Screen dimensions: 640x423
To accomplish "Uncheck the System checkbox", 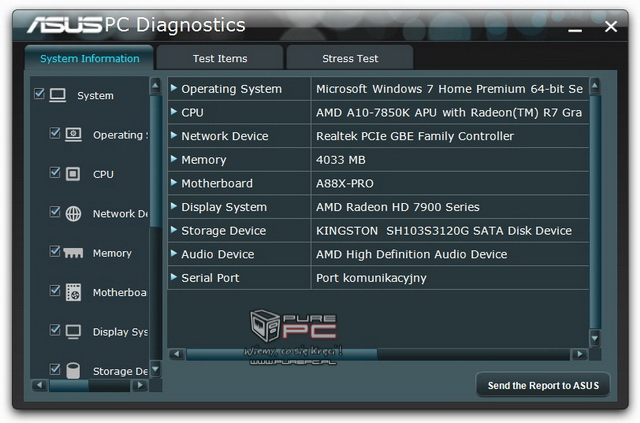I will (39, 94).
